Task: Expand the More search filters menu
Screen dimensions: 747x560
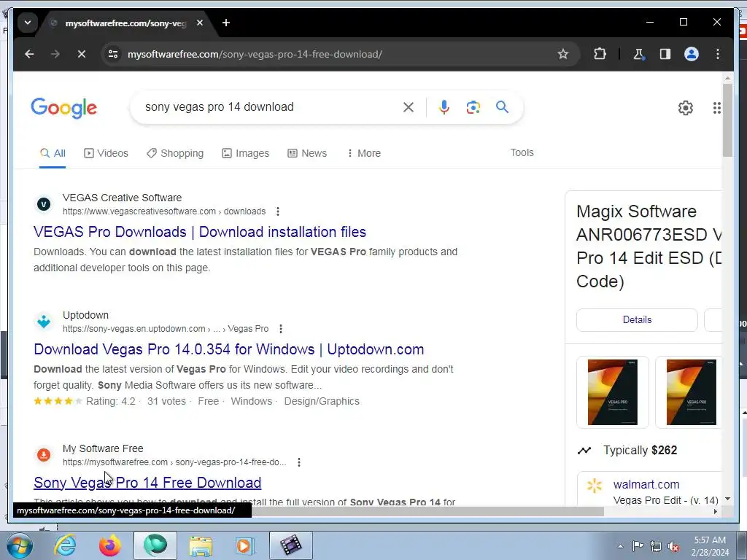Action: coord(363,153)
